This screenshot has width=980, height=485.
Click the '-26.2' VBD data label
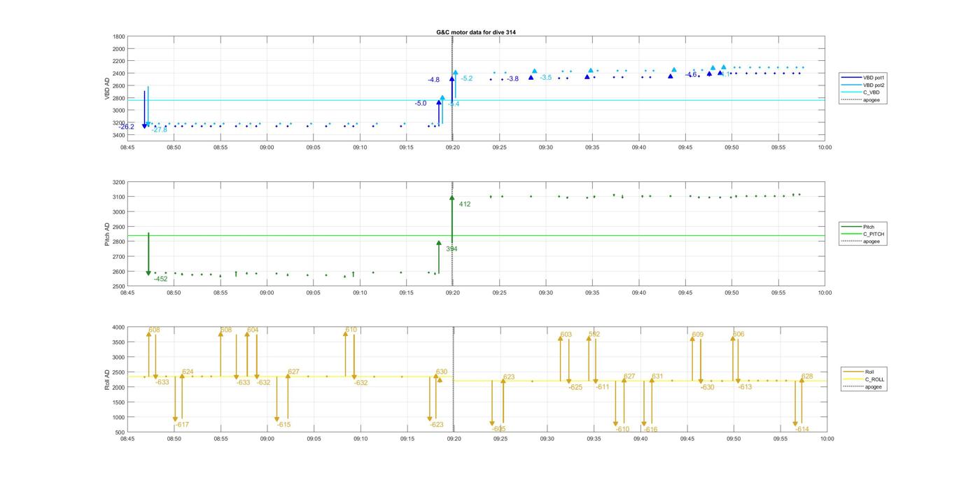[x=127, y=127]
